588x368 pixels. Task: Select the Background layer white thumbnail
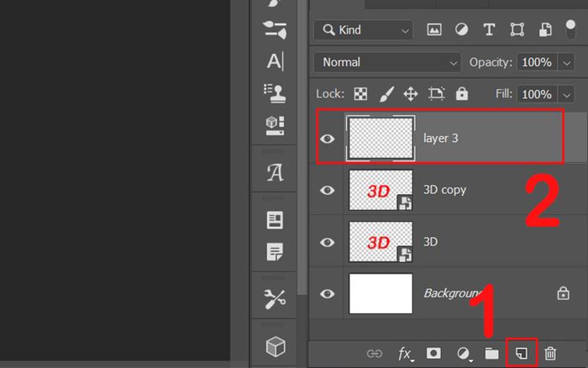coord(381,293)
